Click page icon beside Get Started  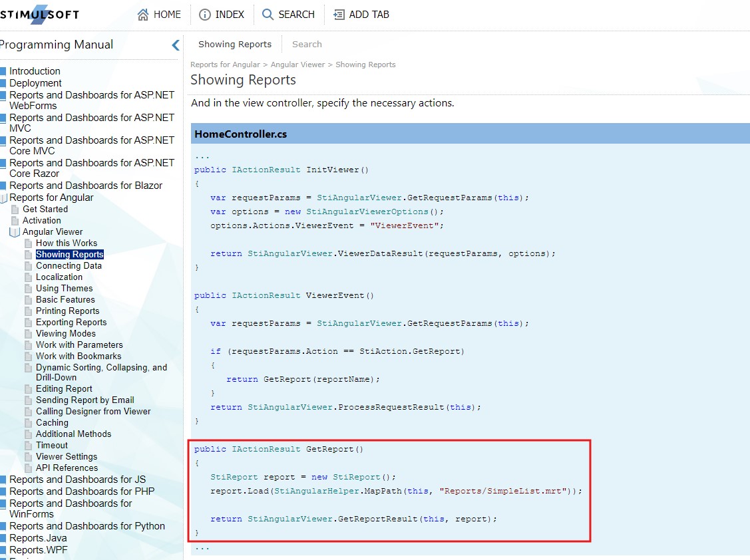(x=15, y=209)
